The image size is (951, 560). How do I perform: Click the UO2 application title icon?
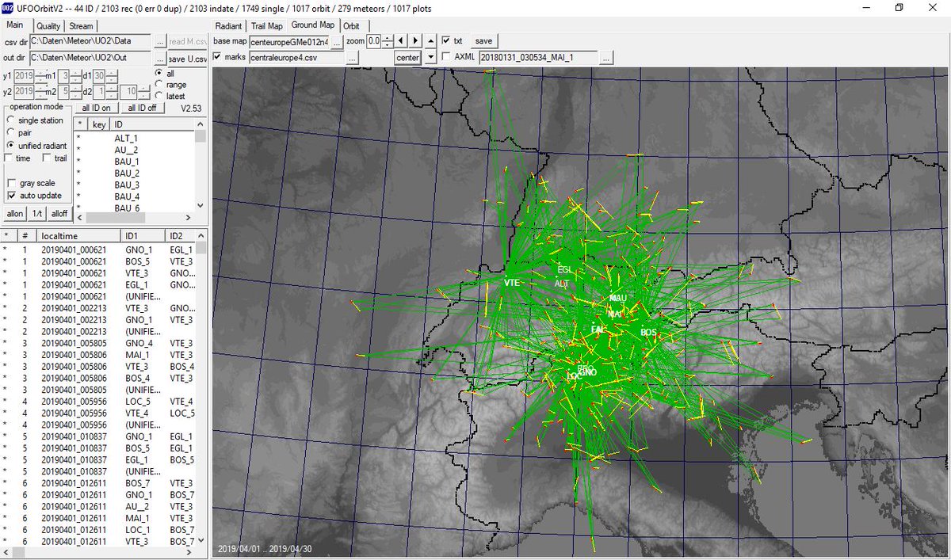coord(9,7)
